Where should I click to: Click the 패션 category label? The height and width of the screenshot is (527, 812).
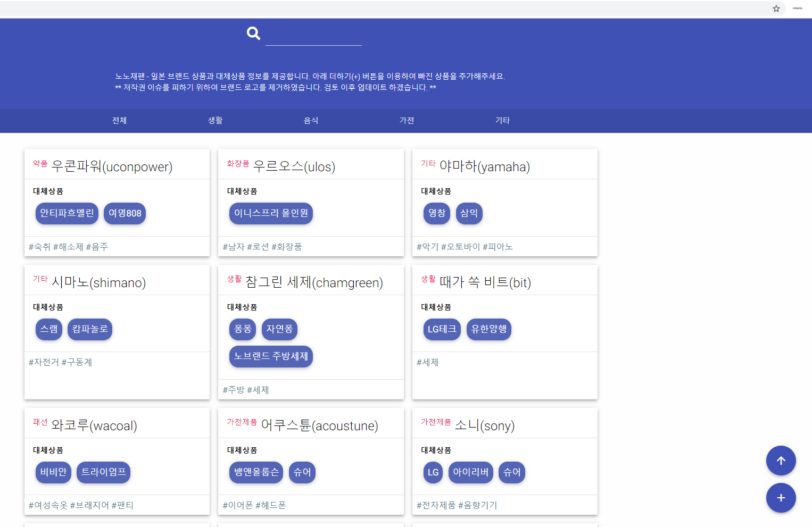click(x=40, y=422)
